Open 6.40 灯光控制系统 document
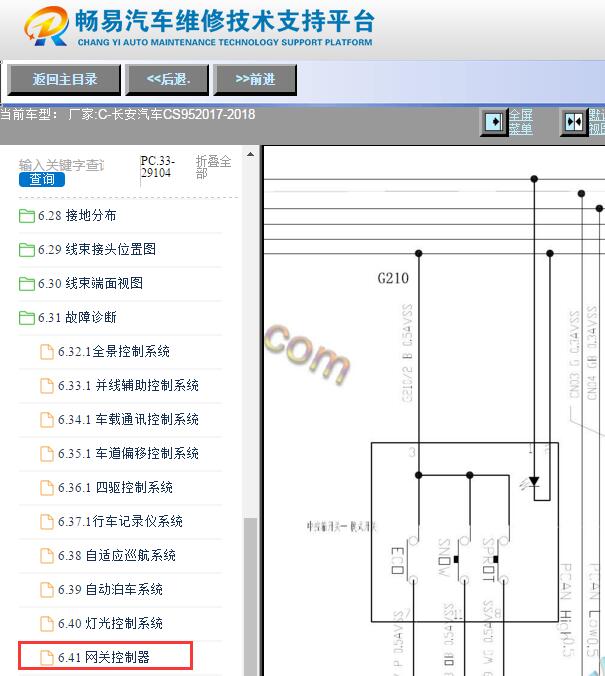 (x=110, y=623)
